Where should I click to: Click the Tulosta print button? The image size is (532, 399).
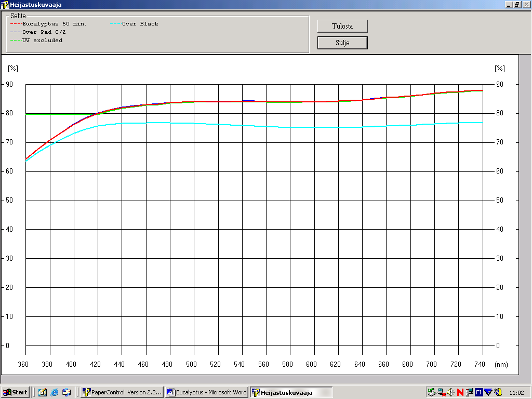342,26
